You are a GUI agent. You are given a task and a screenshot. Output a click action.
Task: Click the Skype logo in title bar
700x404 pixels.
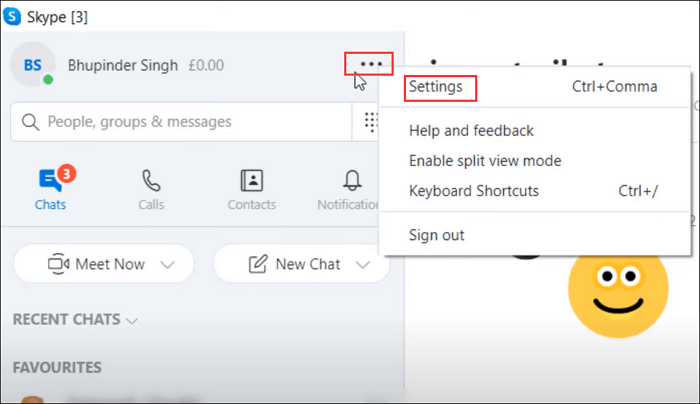point(12,17)
